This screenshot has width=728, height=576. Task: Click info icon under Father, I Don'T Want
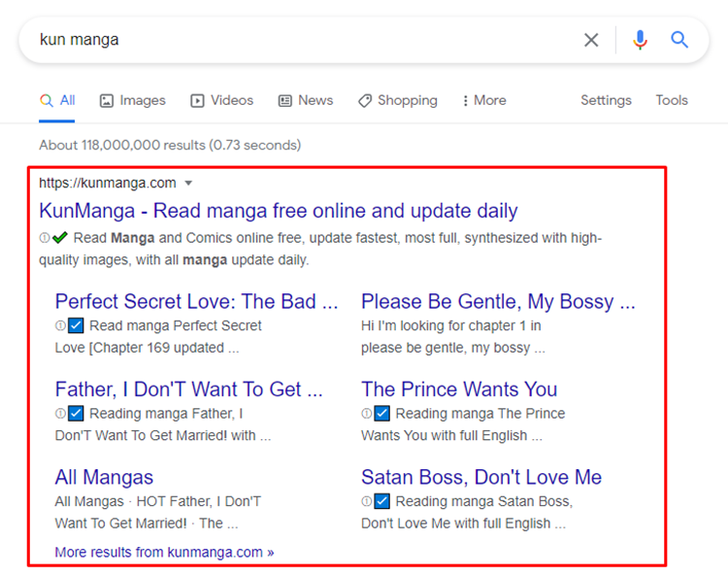click(x=60, y=414)
